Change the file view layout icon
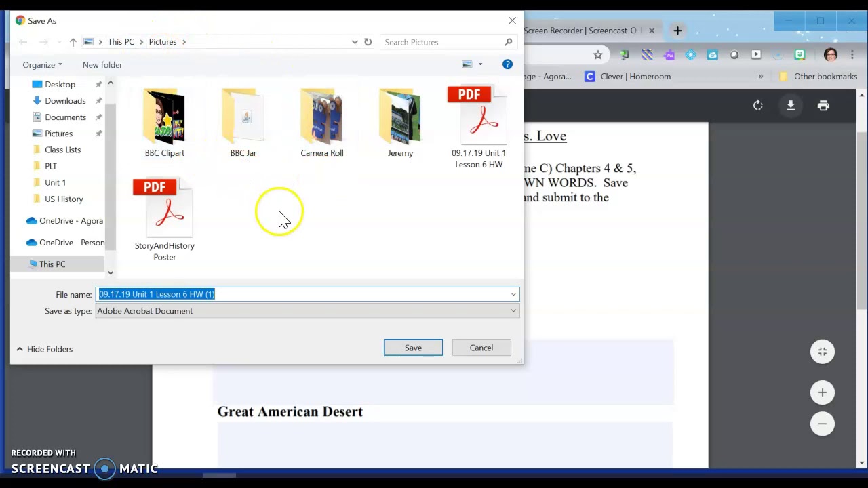 tap(467, 64)
